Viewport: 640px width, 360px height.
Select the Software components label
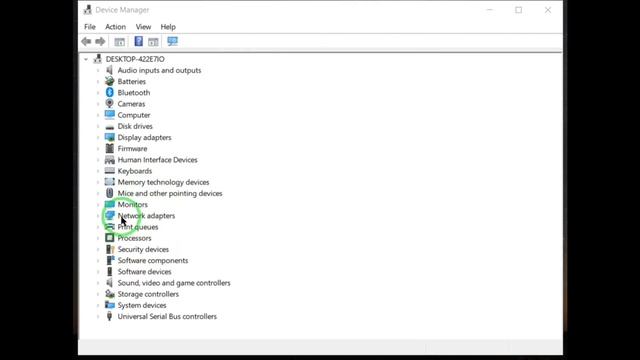coord(153,260)
